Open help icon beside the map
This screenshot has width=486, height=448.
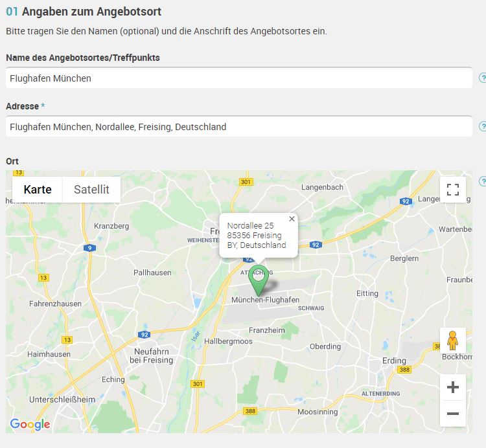click(482, 181)
